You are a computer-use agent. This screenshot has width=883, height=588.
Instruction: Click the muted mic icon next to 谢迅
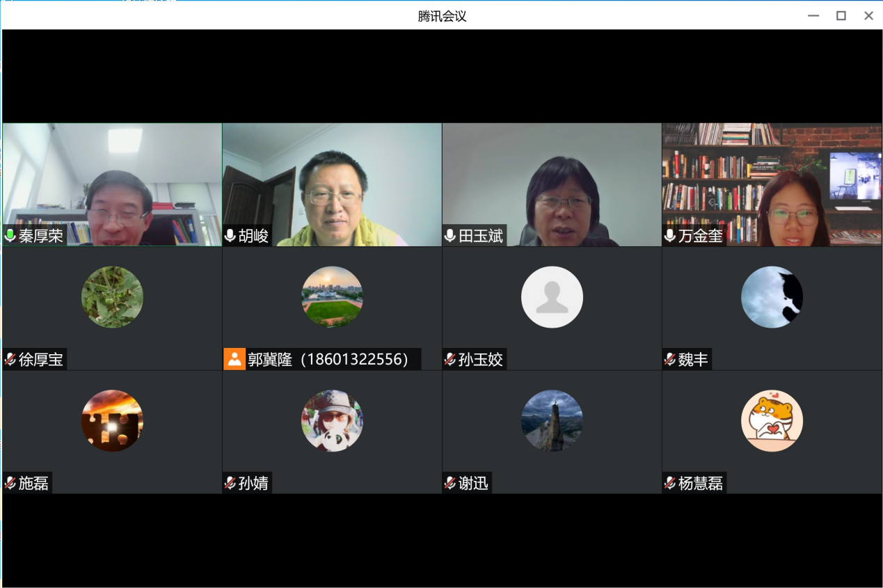[x=450, y=483]
